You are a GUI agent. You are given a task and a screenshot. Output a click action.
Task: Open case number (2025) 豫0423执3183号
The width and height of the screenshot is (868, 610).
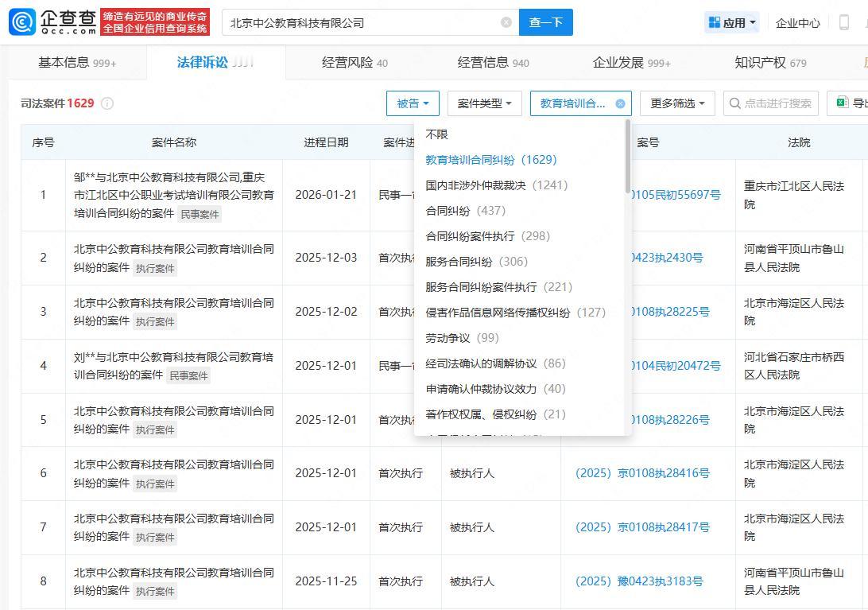point(639,581)
